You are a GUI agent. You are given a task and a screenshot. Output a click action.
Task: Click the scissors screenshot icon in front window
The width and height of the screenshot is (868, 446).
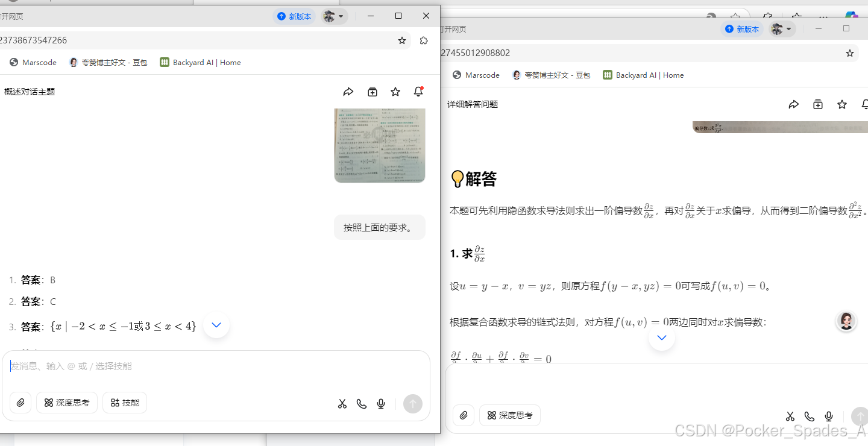342,404
